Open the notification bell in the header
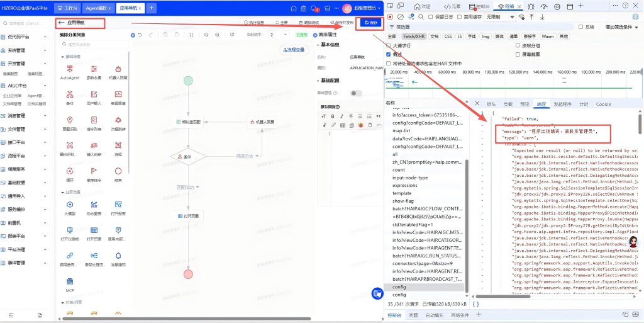Viewport: 644px width, 323px height. tap(314, 9)
